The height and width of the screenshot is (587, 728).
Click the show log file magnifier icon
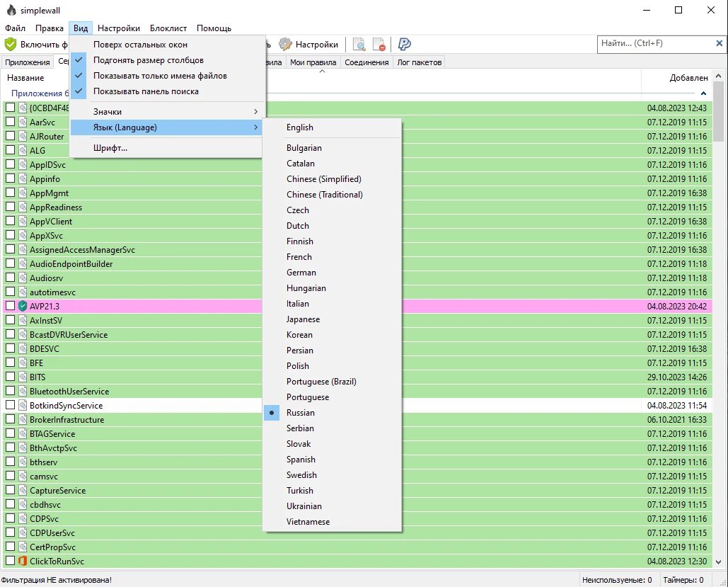359,45
